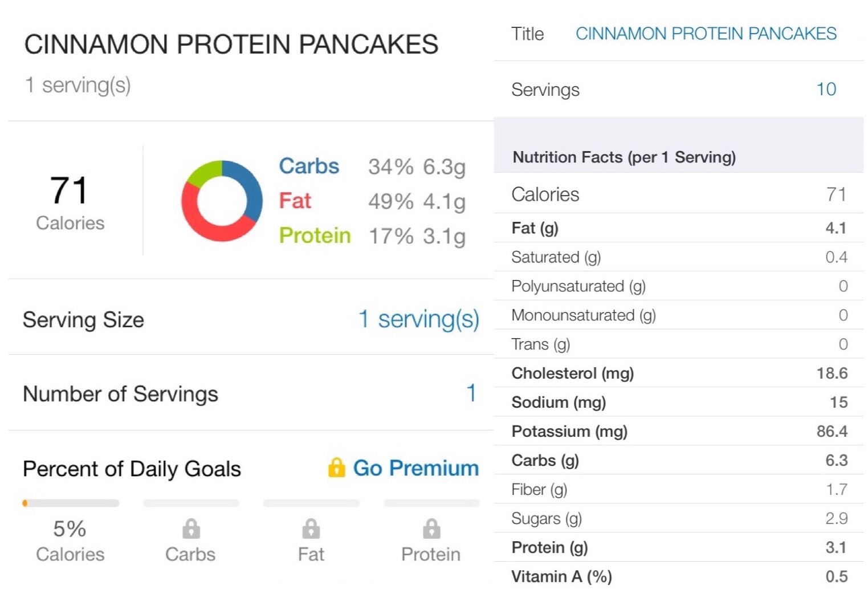Select the Potassium (mg) row
This screenshot has height=605, width=868.
coord(678,432)
